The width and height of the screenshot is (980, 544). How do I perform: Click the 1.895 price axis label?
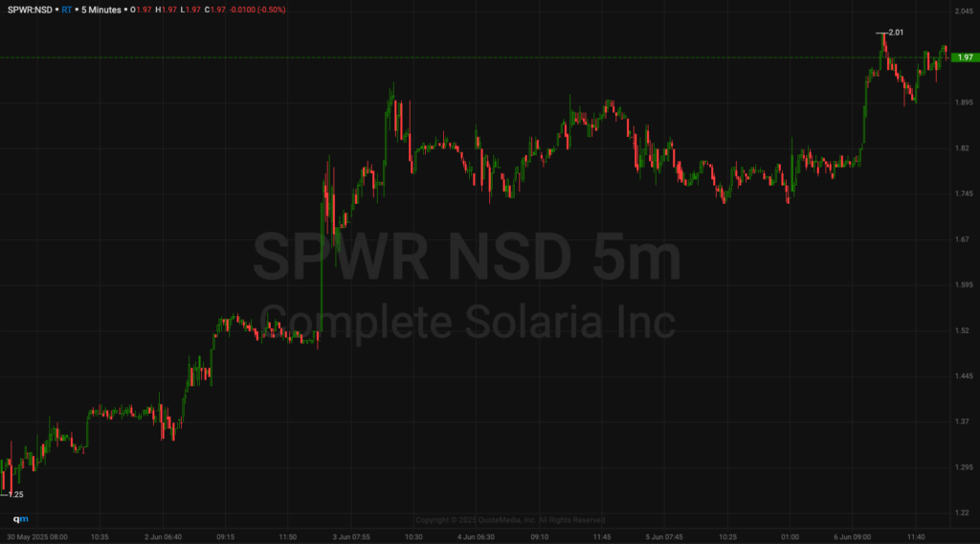[x=964, y=102]
